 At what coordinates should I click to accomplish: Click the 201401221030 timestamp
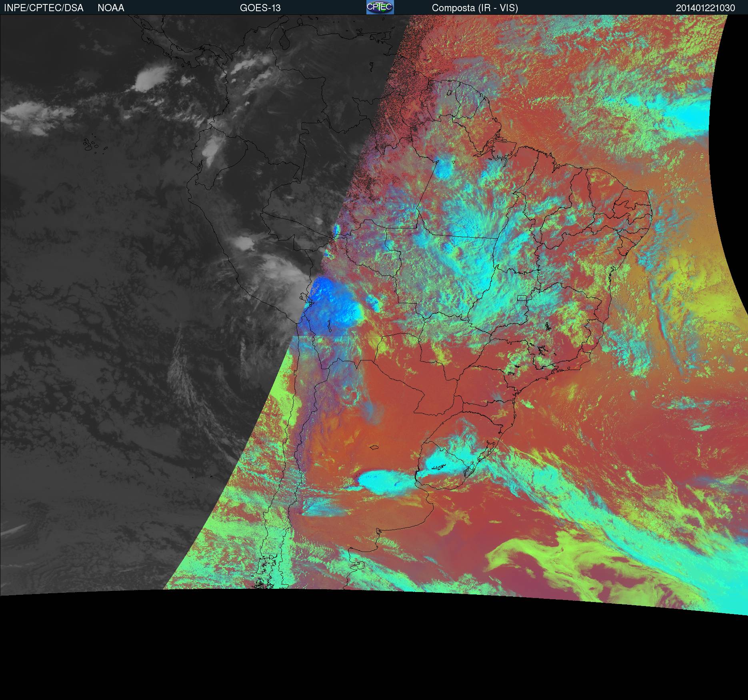click(705, 8)
